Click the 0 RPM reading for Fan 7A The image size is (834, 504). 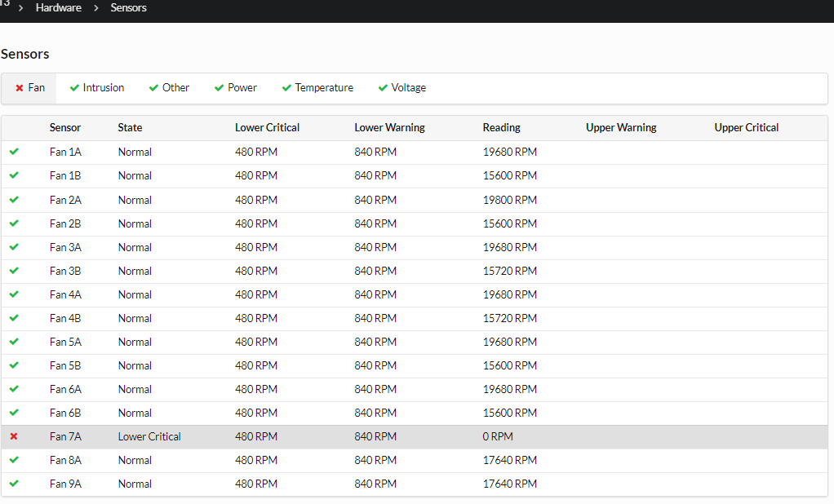[x=498, y=436]
